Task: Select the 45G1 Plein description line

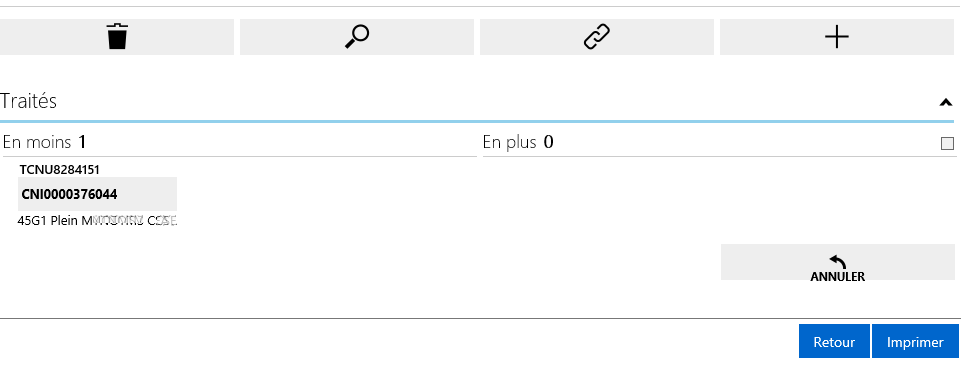Action: click(97, 220)
